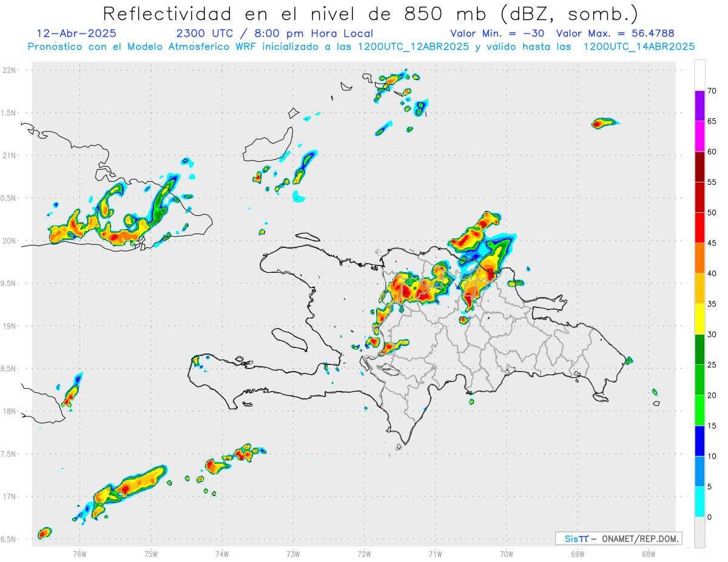Viewport: 728px width, 562px height.
Task: Click the bright red 45-50 dBZ colorbar segment
Action: tap(699, 228)
